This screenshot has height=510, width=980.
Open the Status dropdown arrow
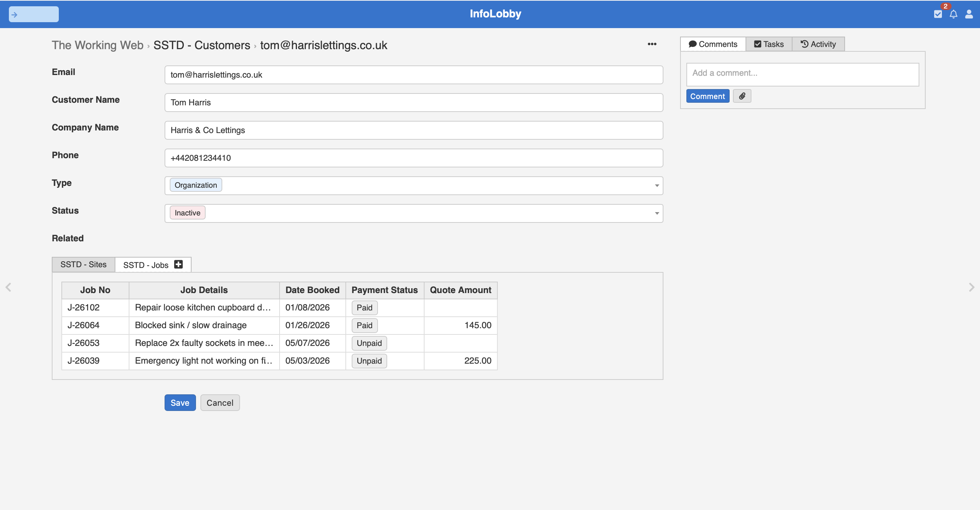(x=657, y=213)
